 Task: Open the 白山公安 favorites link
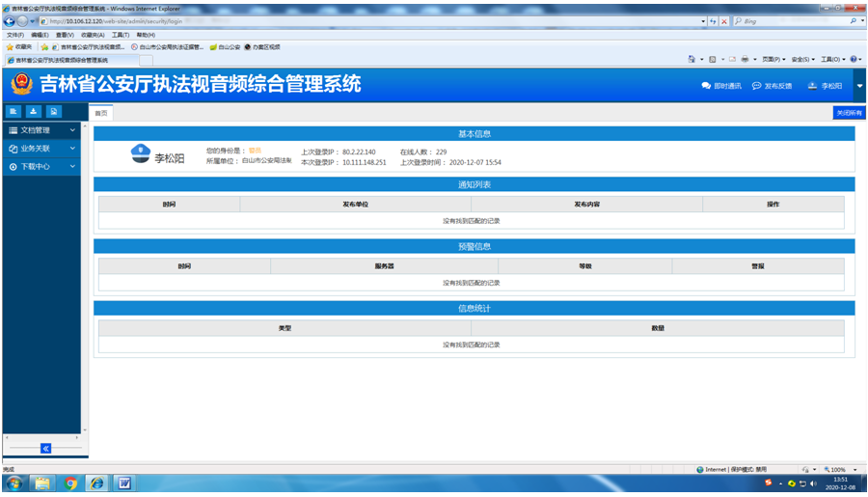tap(225, 47)
